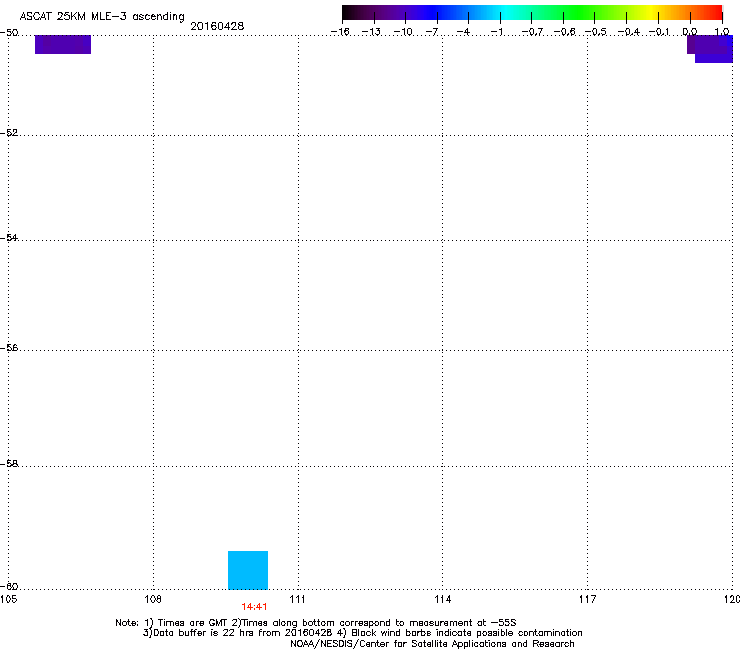The width and height of the screenshot is (740, 650).
Task: Click the 'Data buffer is 22 hrs' note line
Action: pos(362,633)
